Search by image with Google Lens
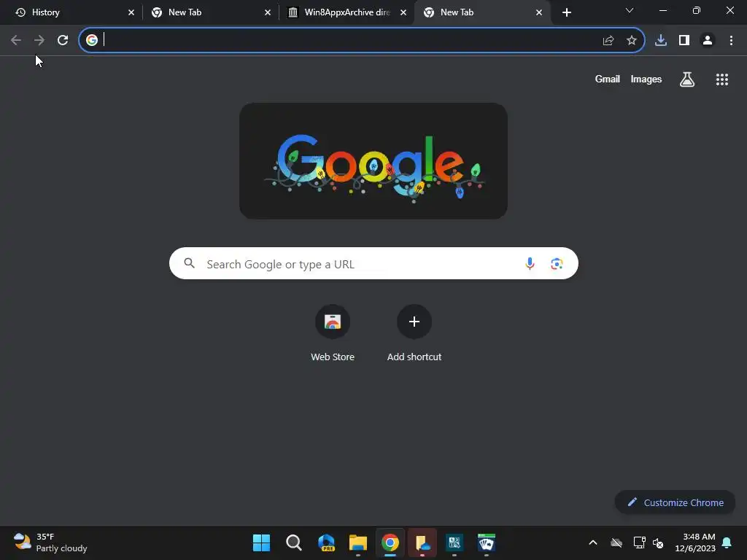Viewport: 747px width, 560px height. (x=557, y=263)
